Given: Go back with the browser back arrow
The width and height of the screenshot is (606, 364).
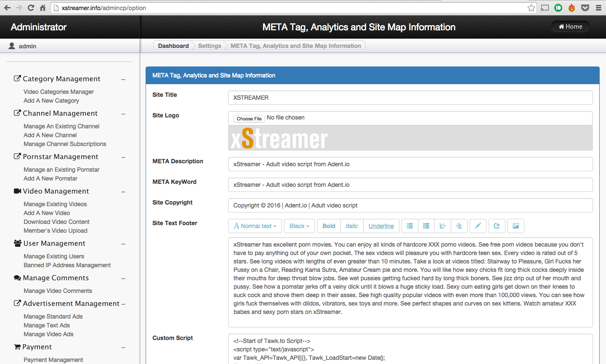Looking at the screenshot, I should [x=7, y=8].
